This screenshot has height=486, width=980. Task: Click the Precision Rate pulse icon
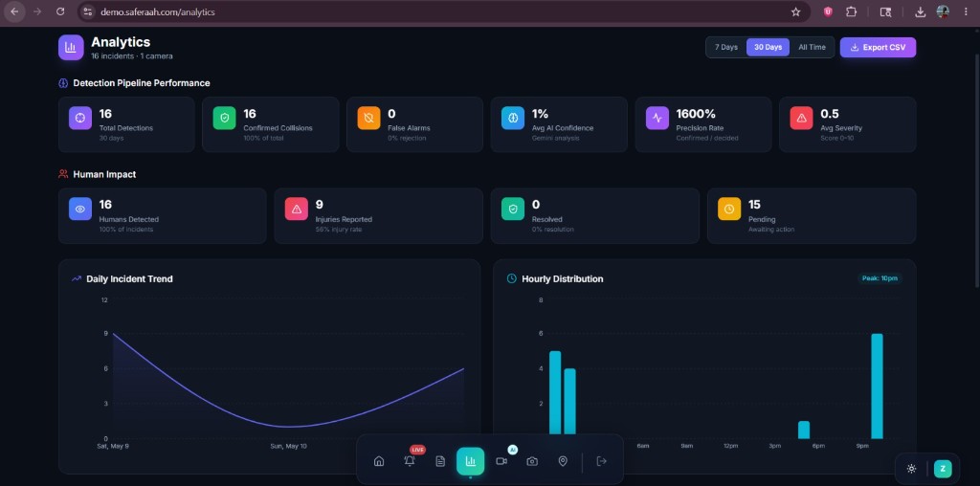pyautogui.click(x=657, y=118)
